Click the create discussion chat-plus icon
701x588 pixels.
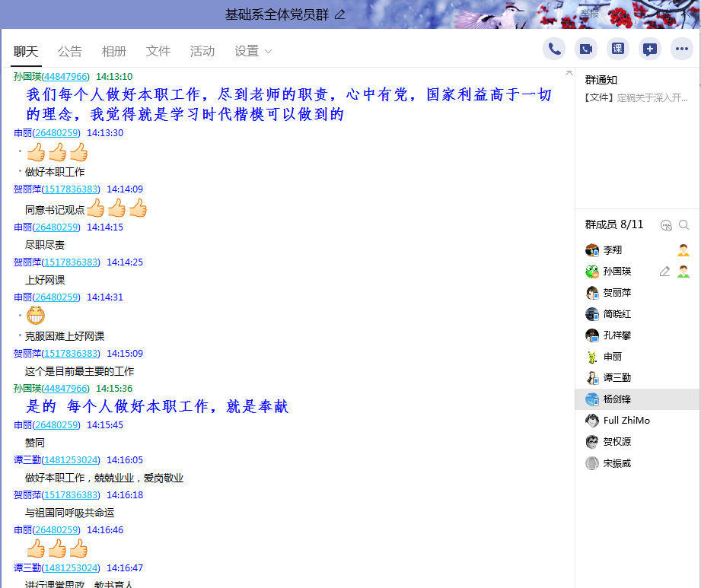[x=650, y=49]
